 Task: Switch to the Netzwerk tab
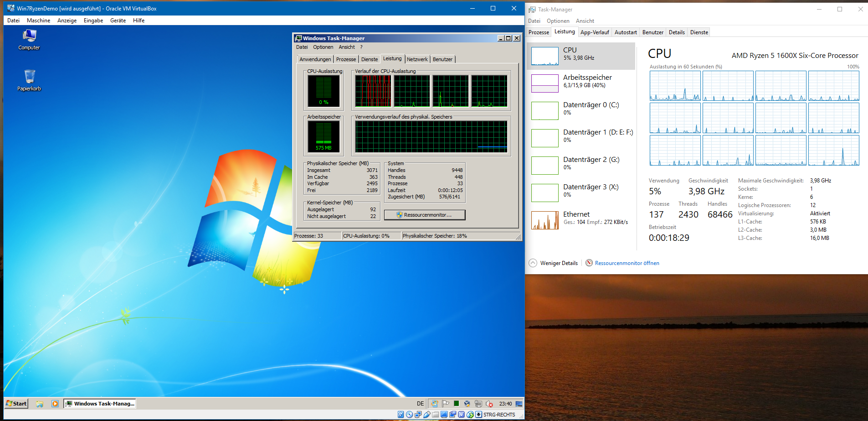(417, 59)
